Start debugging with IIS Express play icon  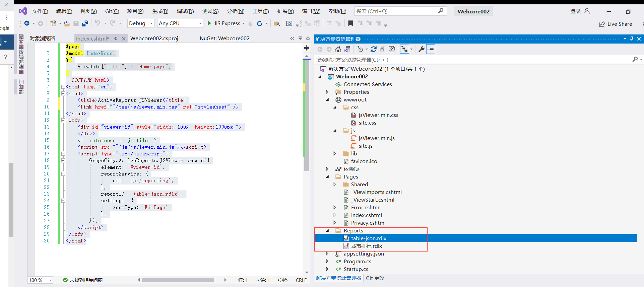coord(209,23)
